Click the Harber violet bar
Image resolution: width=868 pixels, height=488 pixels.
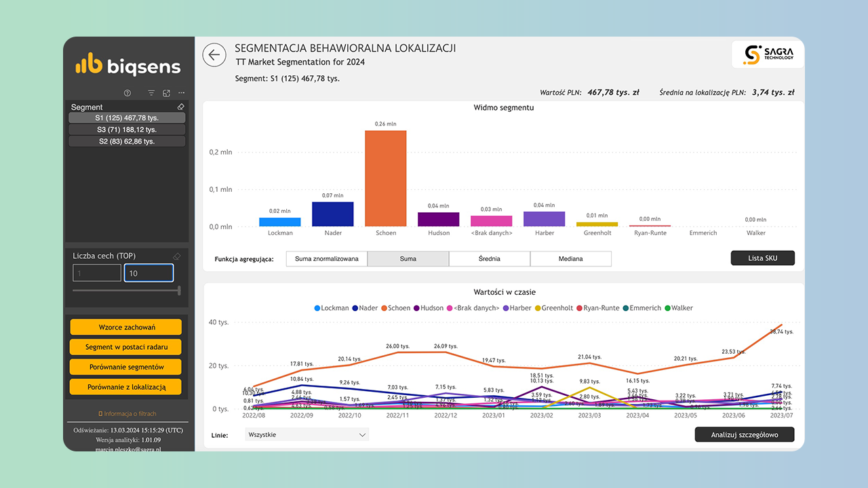(x=545, y=219)
